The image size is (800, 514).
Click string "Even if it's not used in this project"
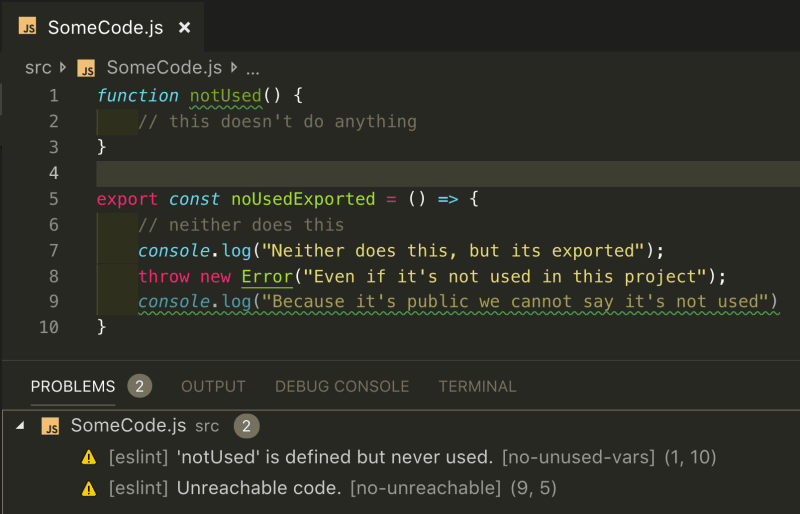coord(505,277)
